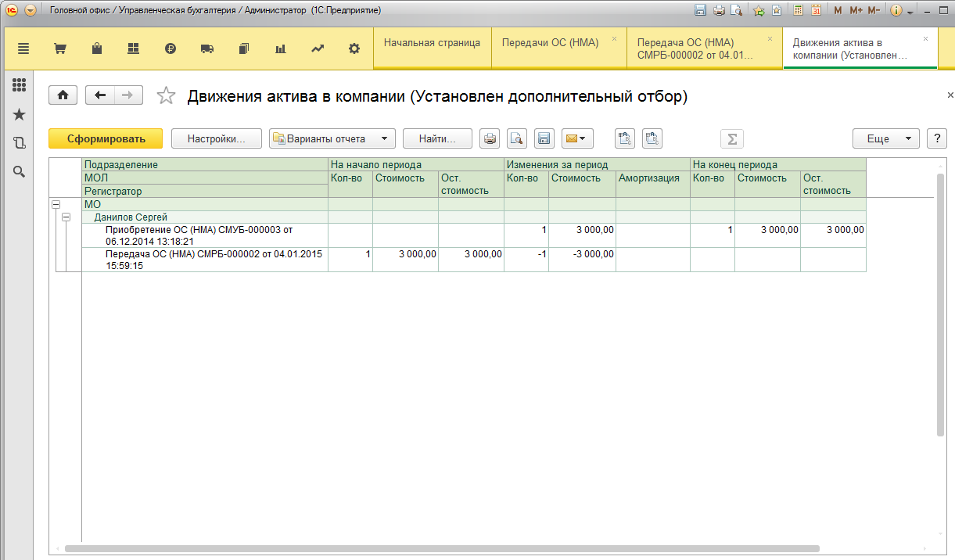Open the send by email dropdown

tap(577, 138)
